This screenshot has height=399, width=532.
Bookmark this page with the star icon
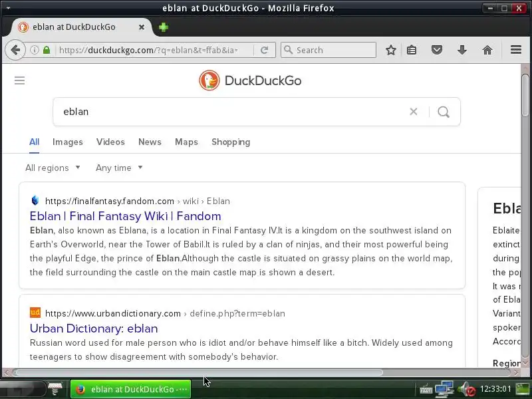pyautogui.click(x=391, y=51)
